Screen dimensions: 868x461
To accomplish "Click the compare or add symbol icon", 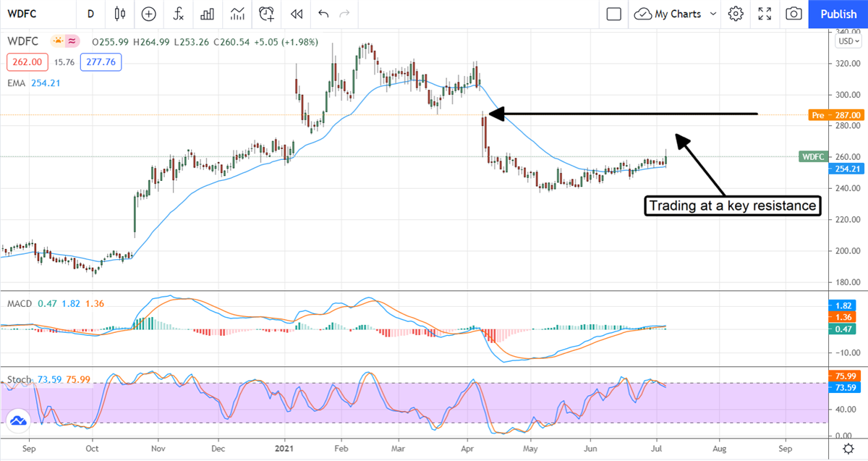I will click(148, 14).
